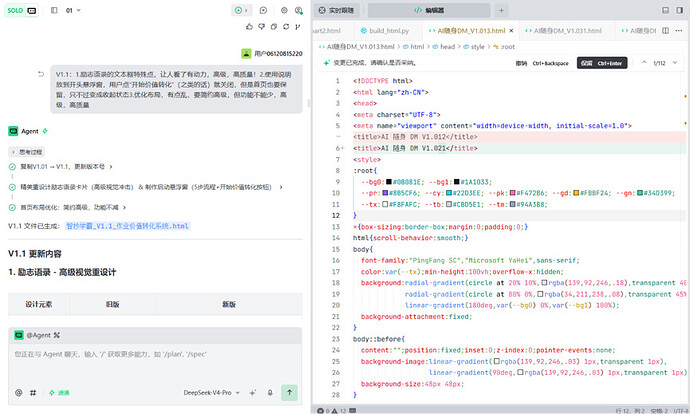Toggle the sidebar panel icon near 01
This screenshot has width=690, height=414.
[54, 10]
